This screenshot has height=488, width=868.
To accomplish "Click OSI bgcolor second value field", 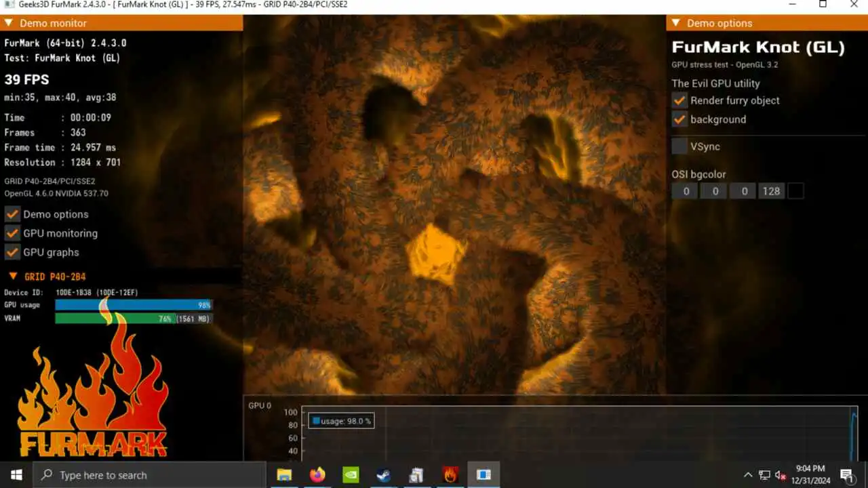I will 715,191.
